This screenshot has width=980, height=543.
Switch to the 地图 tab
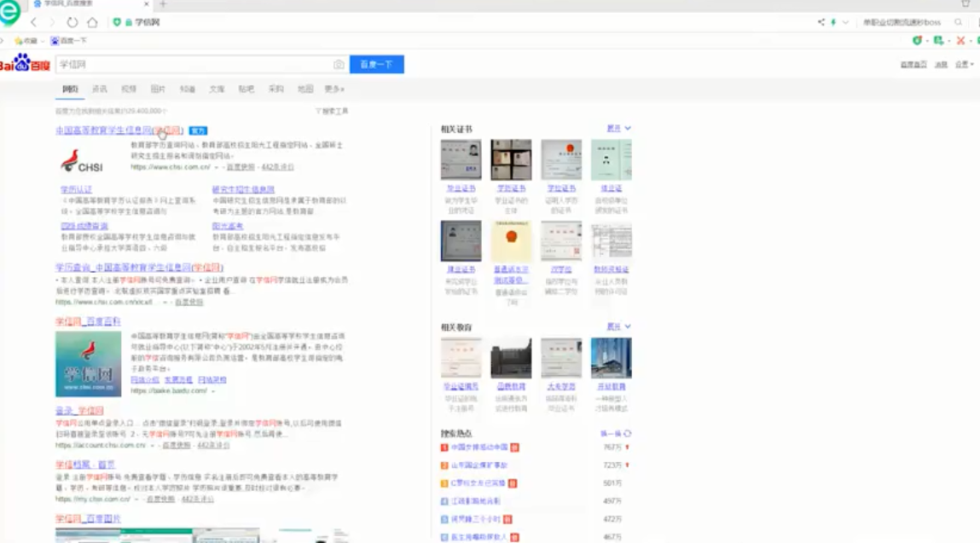click(x=305, y=90)
